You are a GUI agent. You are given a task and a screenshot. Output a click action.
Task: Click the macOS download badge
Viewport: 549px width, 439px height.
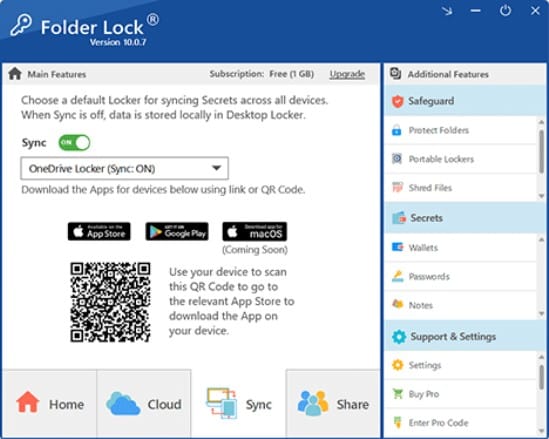tap(255, 231)
